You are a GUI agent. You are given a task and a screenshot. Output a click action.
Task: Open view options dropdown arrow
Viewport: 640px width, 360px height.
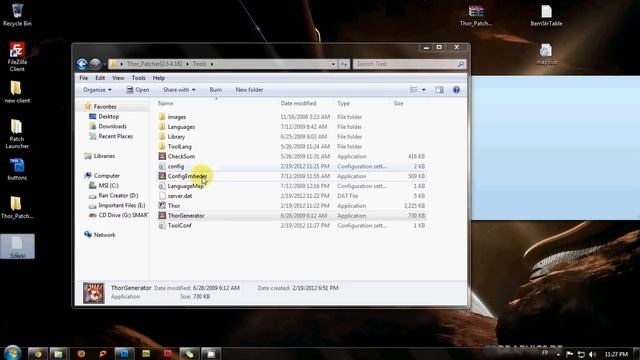tap(424, 90)
